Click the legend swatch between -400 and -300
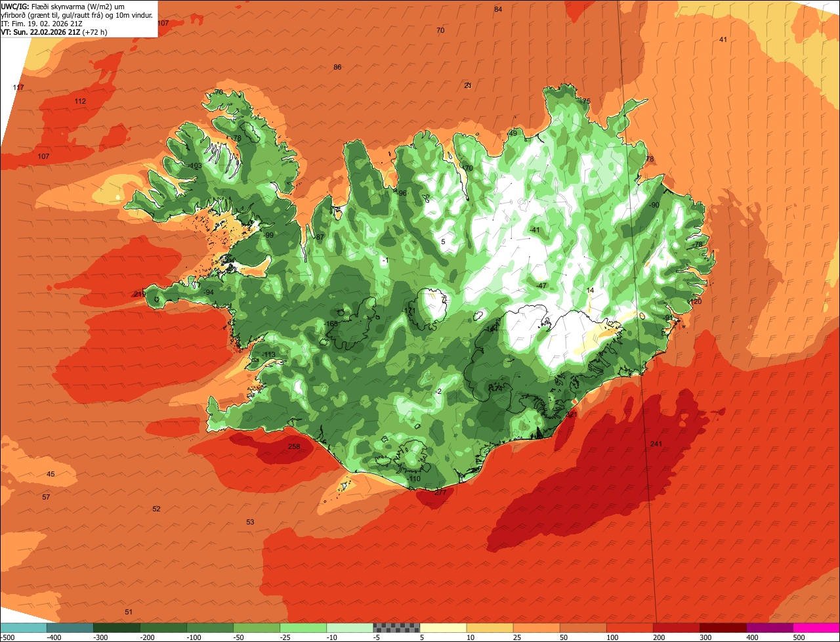This screenshot has height=642, width=840. click(x=70, y=628)
